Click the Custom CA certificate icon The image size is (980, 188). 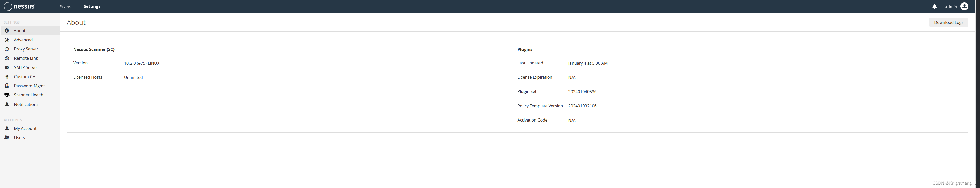[7, 77]
